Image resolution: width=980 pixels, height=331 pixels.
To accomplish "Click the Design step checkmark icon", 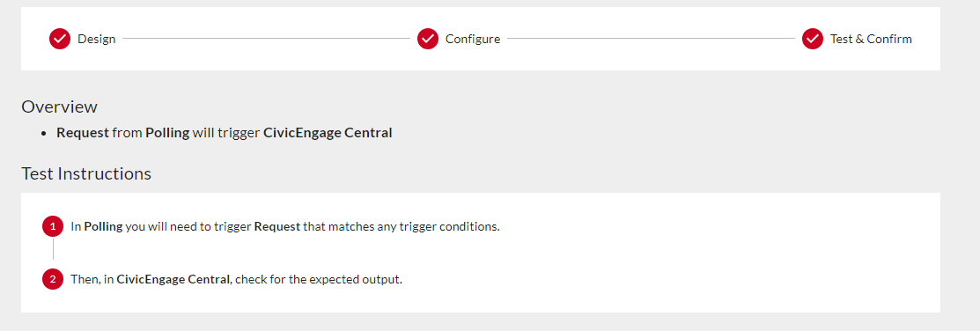I will pos(59,39).
